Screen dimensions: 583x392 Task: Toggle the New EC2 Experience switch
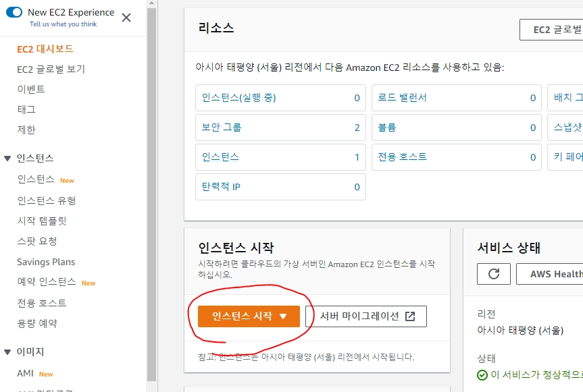tap(14, 12)
